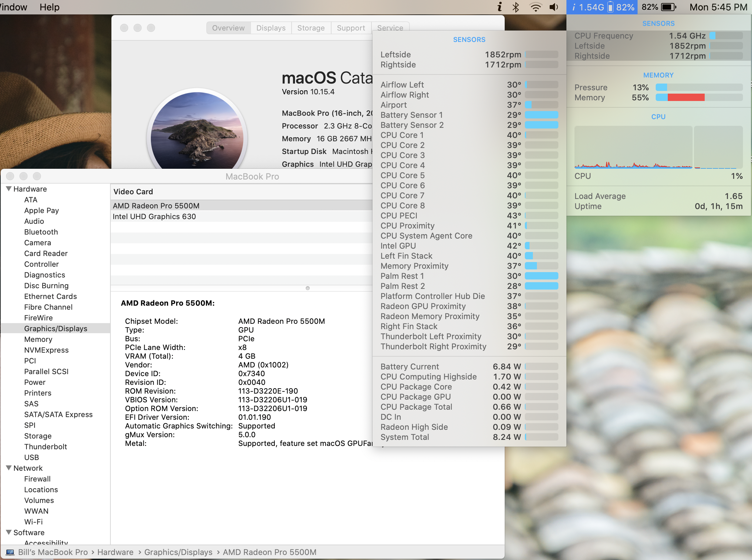Viewport: 752px width, 560px height.
Task: Click the volume speaker icon
Action: click(x=554, y=7)
